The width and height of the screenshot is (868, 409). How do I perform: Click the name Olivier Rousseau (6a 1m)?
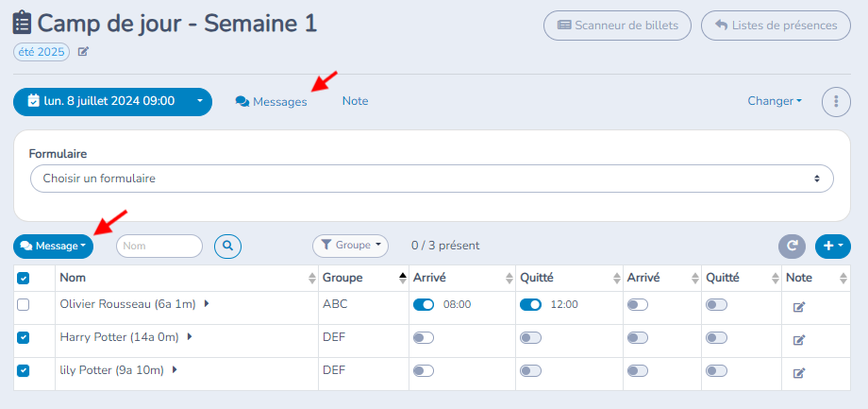click(x=127, y=304)
